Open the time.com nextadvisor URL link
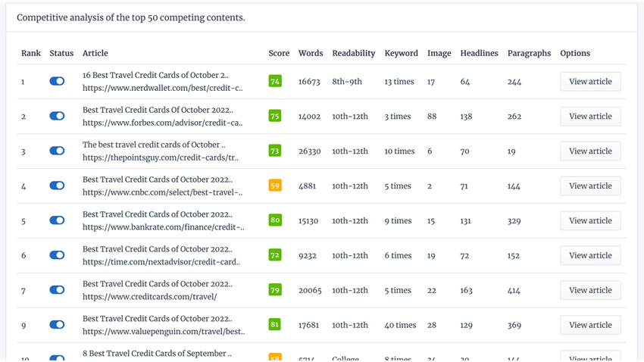This screenshot has height=362, width=644. [161, 262]
